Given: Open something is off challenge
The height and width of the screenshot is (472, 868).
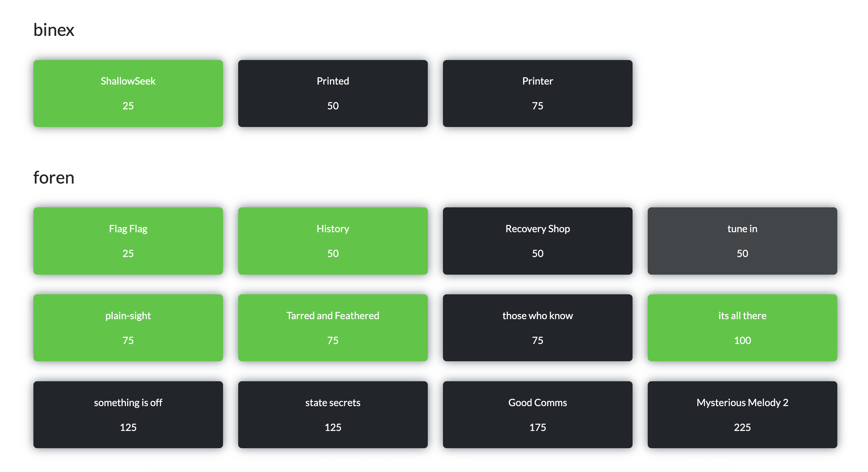Looking at the screenshot, I should pyautogui.click(x=128, y=414).
